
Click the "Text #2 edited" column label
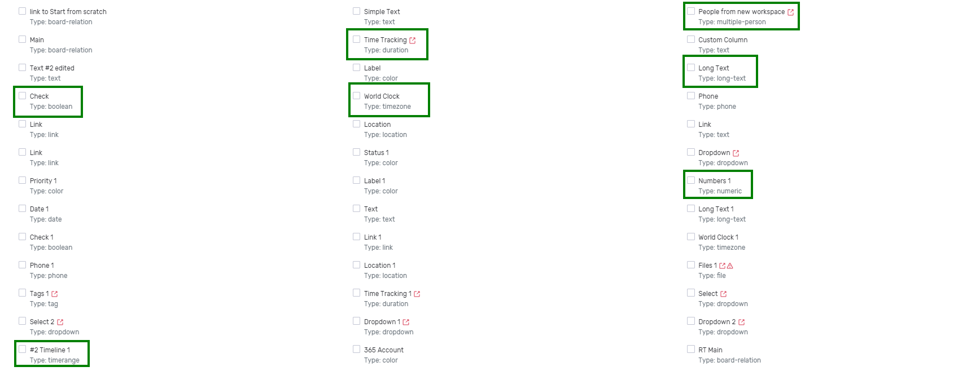52,68
